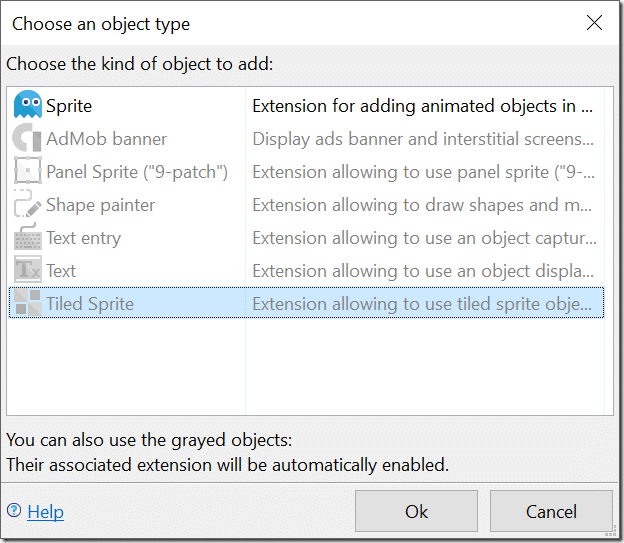This screenshot has height=543, width=624.
Task: Pick the AdMob banner list entry
Action: (106, 139)
